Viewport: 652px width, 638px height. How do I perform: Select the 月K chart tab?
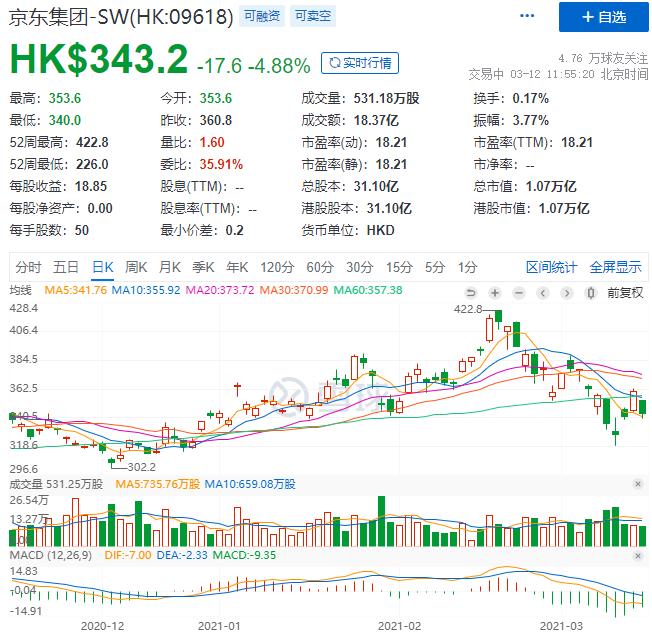170,267
